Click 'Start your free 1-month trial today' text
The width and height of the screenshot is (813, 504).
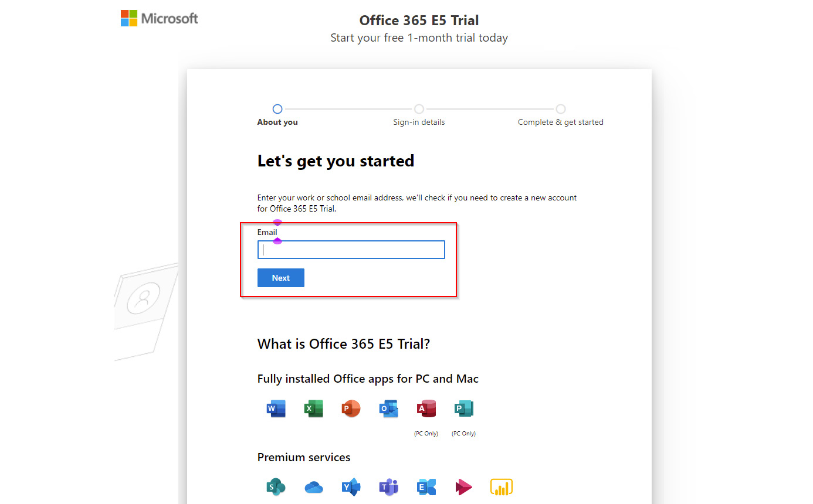pyautogui.click(x=419, y=38)
